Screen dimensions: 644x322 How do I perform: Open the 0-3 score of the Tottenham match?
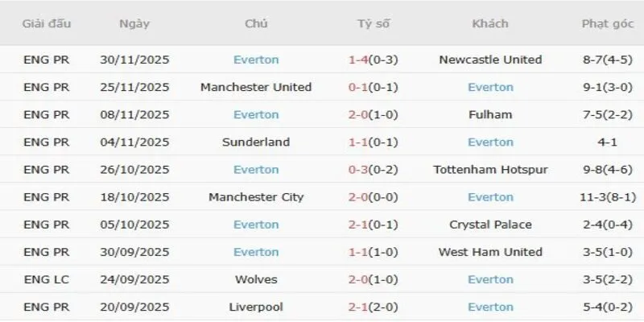[357, 170]
